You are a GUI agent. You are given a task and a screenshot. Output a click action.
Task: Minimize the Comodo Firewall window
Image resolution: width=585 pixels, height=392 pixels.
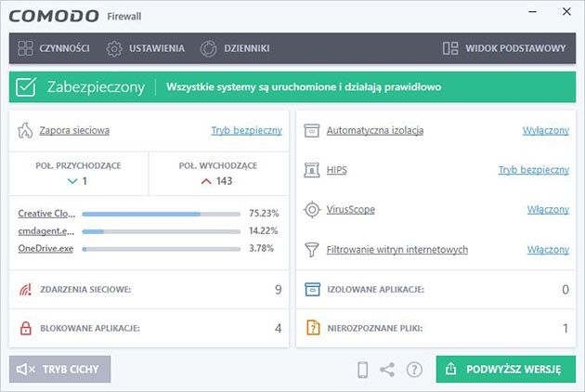click(x=533, y=12)
